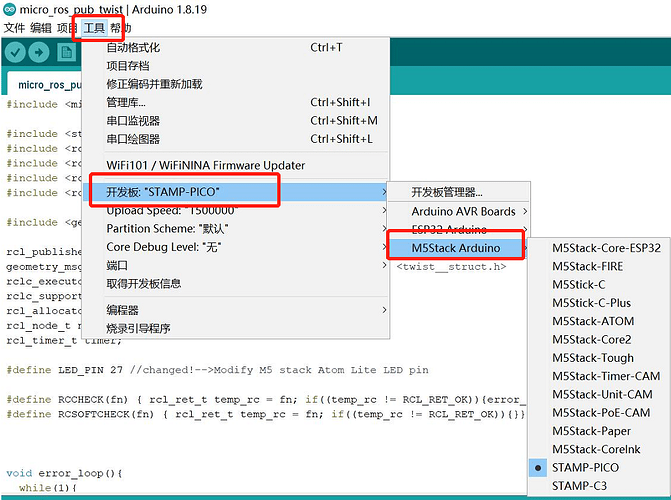Select the M5Stack-PoE-CAM board
671x500 pixels.
tap(599, 413)
